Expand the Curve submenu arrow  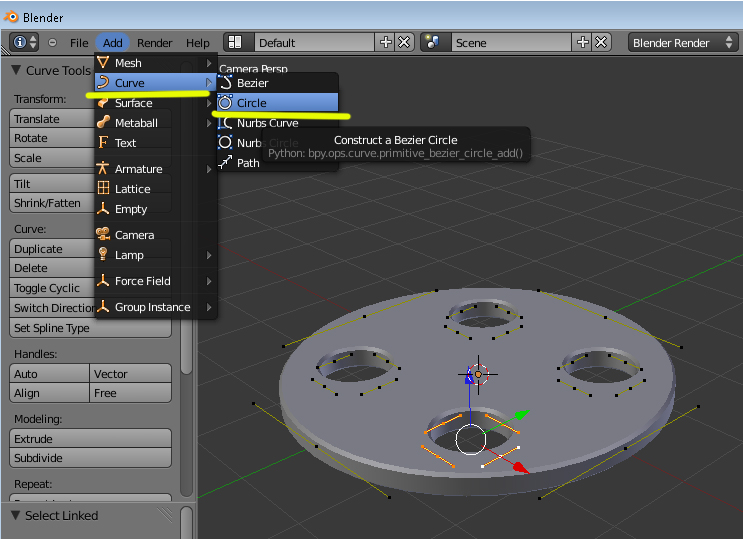pyautogui.click(x=209, y=82)
